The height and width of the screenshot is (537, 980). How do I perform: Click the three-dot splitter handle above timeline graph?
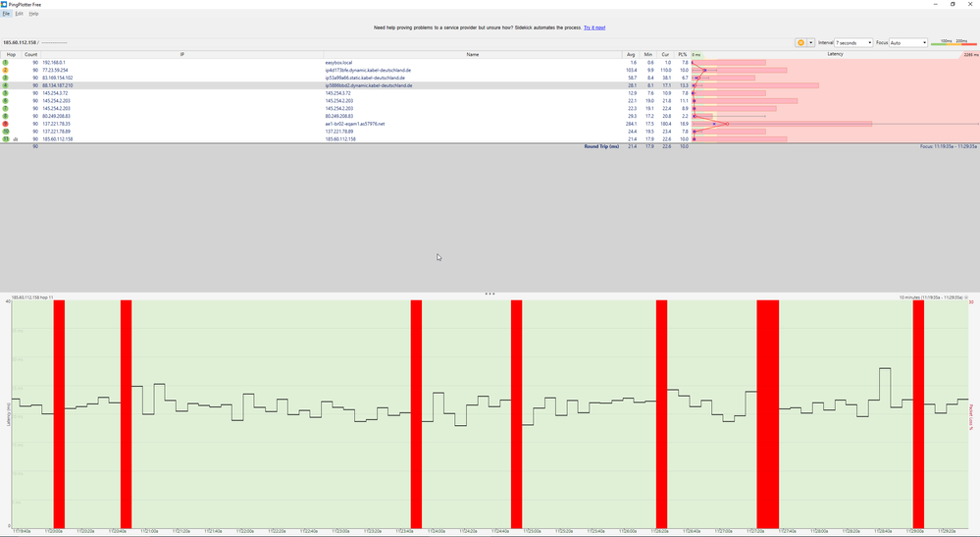click(490, 294)
